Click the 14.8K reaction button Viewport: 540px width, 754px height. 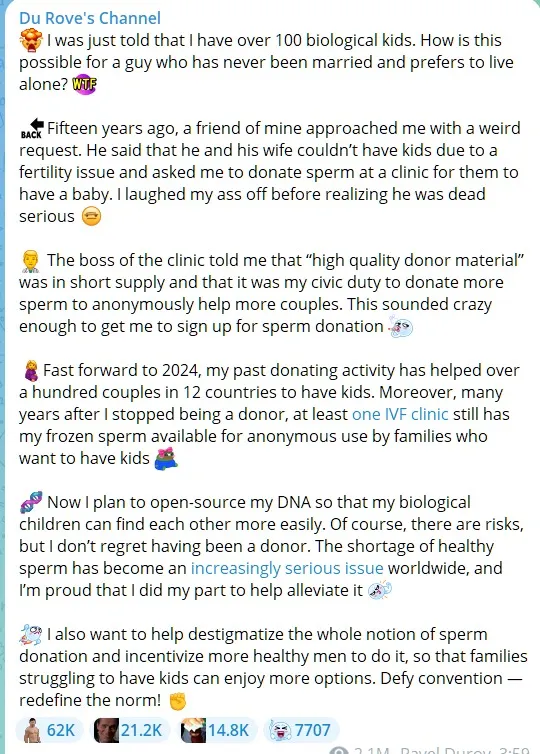click(217, 730)
